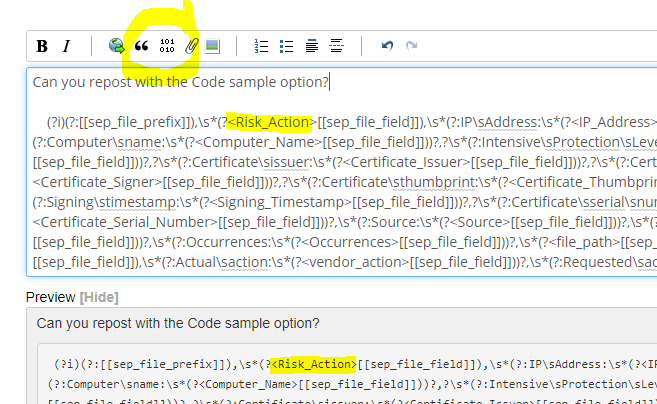657x404 pixels.
Task: Click at the end of 'Can you repost' line in editor
Action: [329, 82]
